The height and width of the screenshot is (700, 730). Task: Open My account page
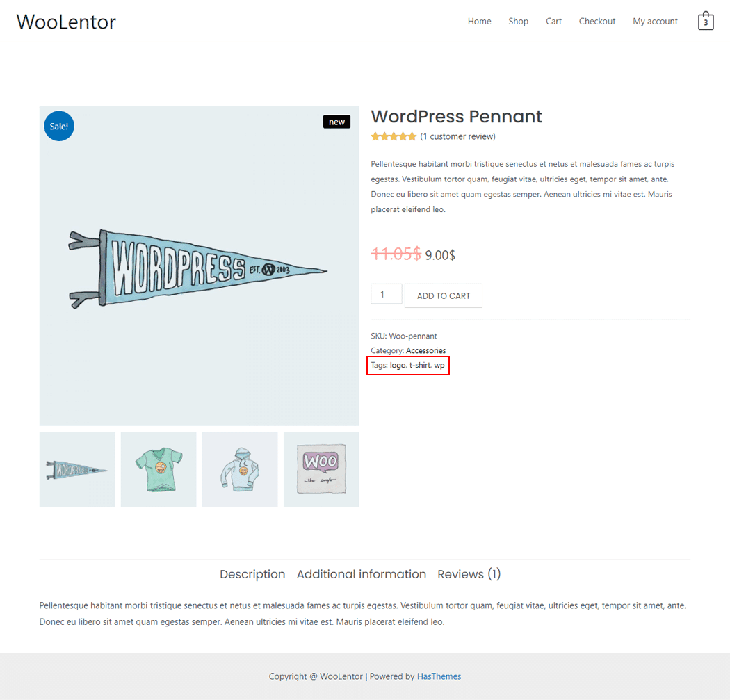click(655, 22)
